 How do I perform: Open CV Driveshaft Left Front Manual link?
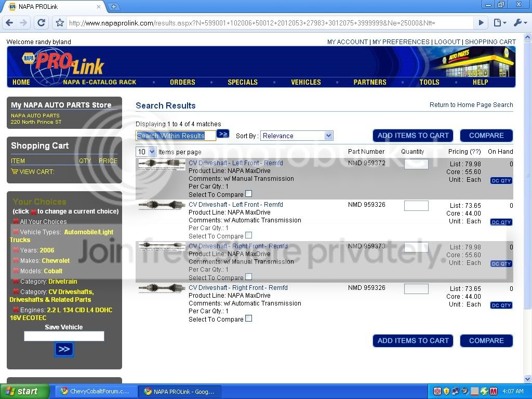click(236, 163)
